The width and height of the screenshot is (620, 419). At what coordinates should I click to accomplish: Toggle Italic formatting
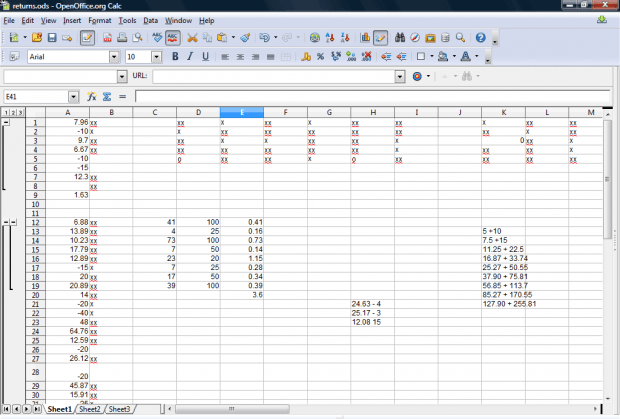coord(190,57)
